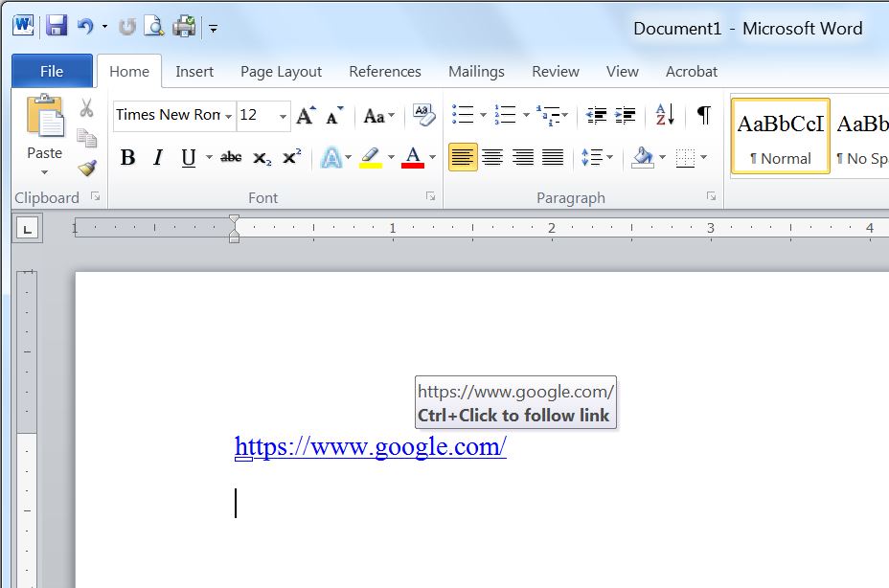Open the References tab
This screenshot has height=588, width=889.
[x=385, y=72]
